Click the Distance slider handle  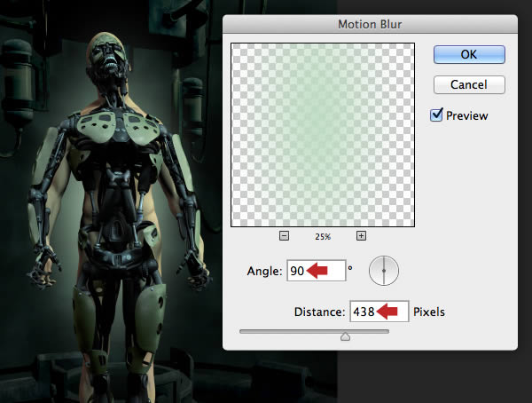pyautogui.click(x=345, y=336)
